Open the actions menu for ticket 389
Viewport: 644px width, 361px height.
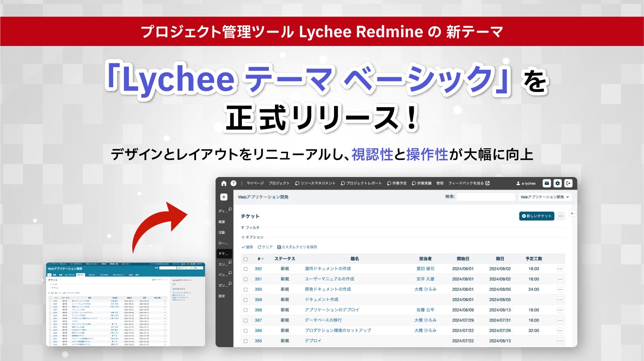pyautogui.click(x=560, y=300)
